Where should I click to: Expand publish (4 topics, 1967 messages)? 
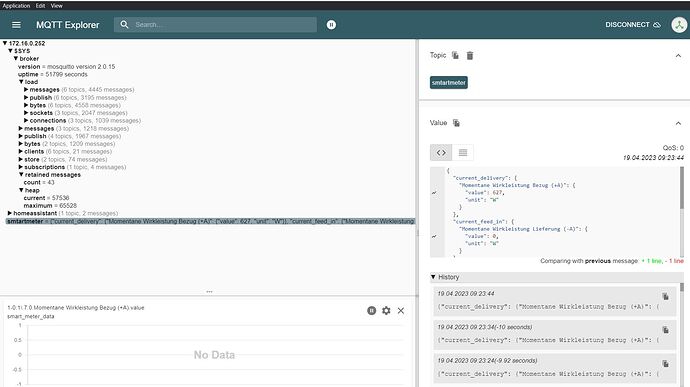click(21, 136)
